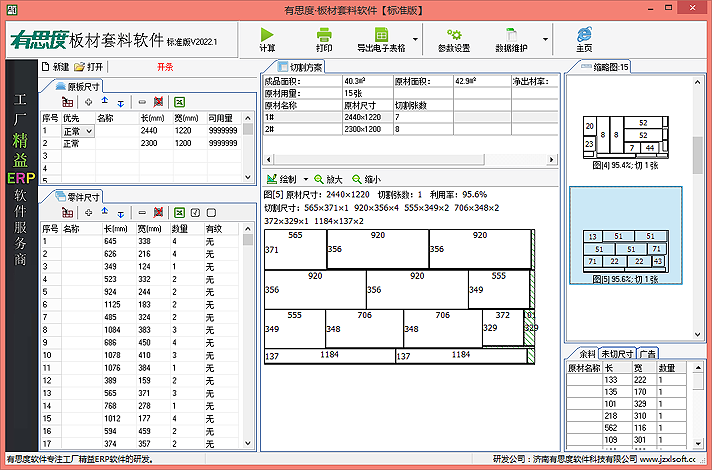Select the 缩略图:15 tab
This screenshot has height=470, width=712.
click(x=604, y=67)
